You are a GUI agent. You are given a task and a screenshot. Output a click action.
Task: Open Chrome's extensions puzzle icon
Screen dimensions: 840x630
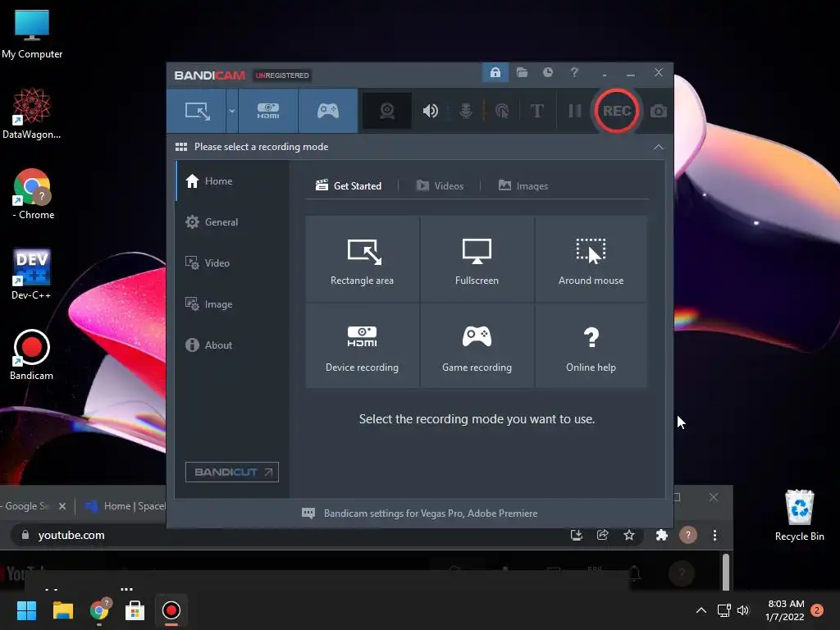point(662,535)
